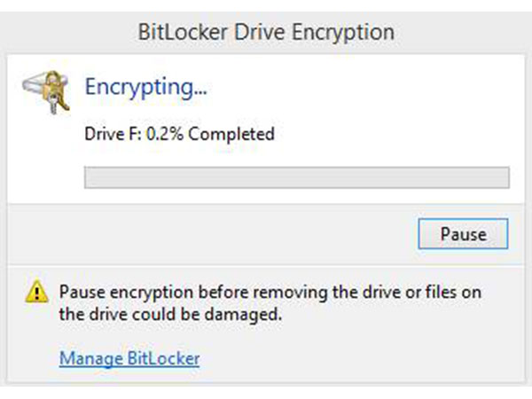Click the encryption progress bar
Screen dimensions: 532x399
tap(296, 177)
